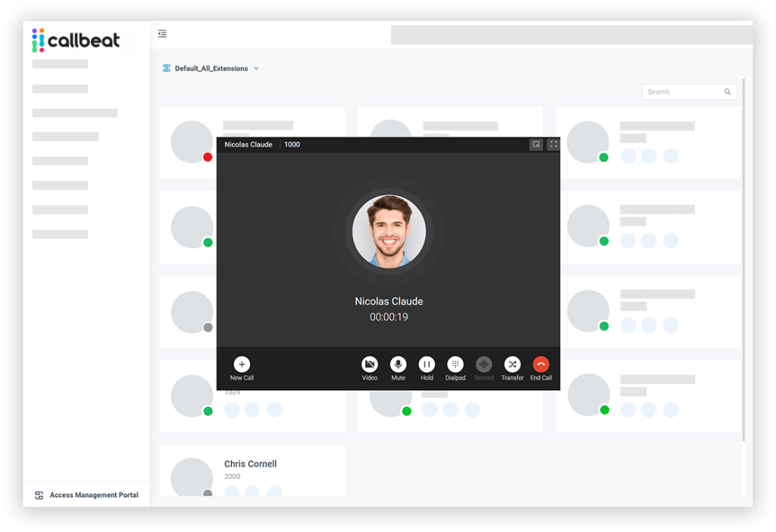
Task: Open Default_All_Extensions dropdown
Action: pos(211,68)
